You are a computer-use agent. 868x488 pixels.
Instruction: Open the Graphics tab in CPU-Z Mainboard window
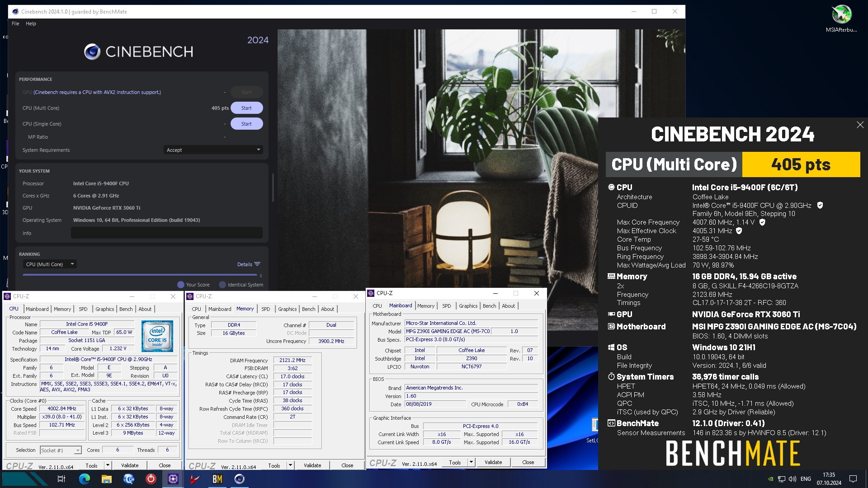tap(468, 306)
